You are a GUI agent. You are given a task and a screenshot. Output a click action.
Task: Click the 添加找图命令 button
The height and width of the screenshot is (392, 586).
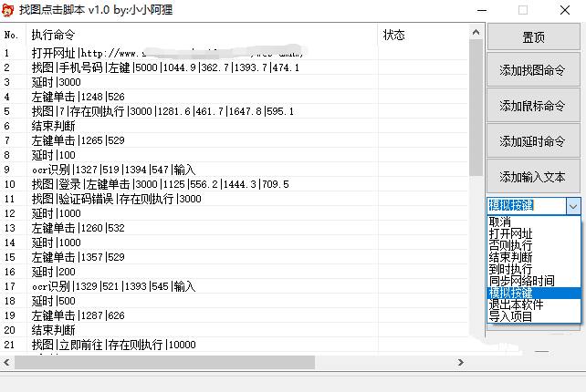[x=533, y=70]
